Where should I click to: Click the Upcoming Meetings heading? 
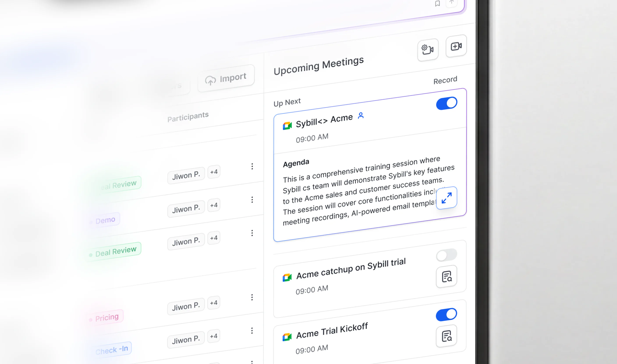click(x=319, y=66)
